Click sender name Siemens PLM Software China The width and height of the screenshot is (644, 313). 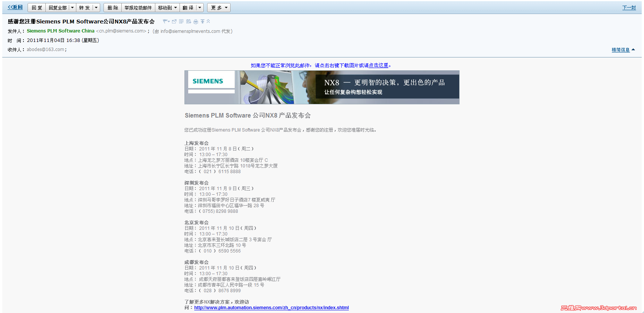coord(60,31)
